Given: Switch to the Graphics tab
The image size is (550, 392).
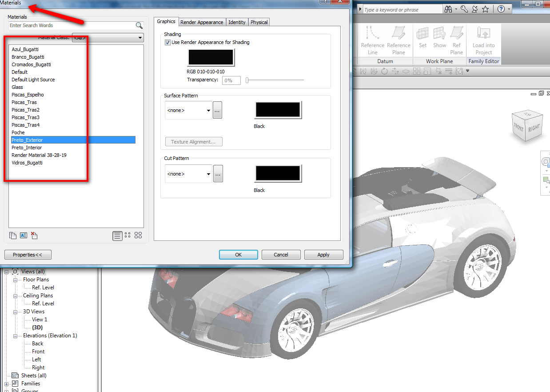Looking at the screenshot, I should [166, 21].
